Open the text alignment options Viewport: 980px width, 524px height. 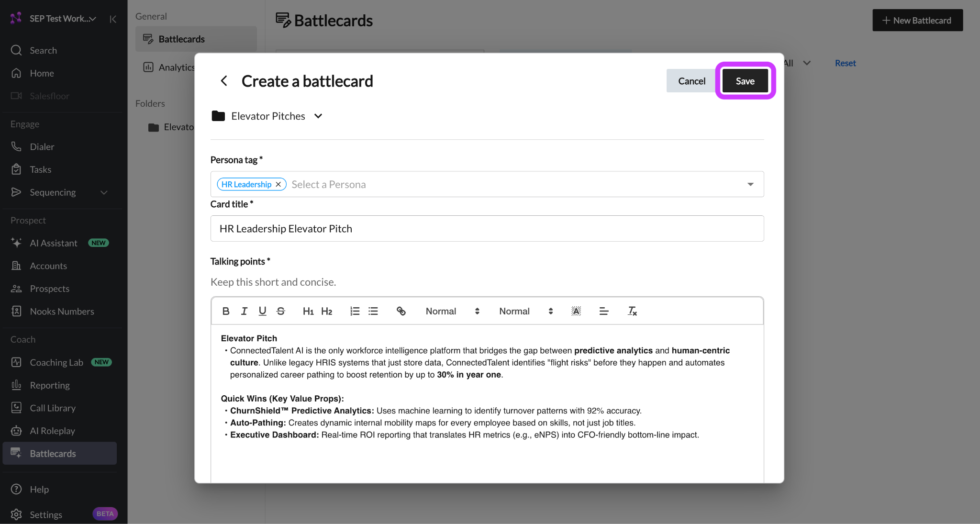pyautogui.click(x=604, y=311)
